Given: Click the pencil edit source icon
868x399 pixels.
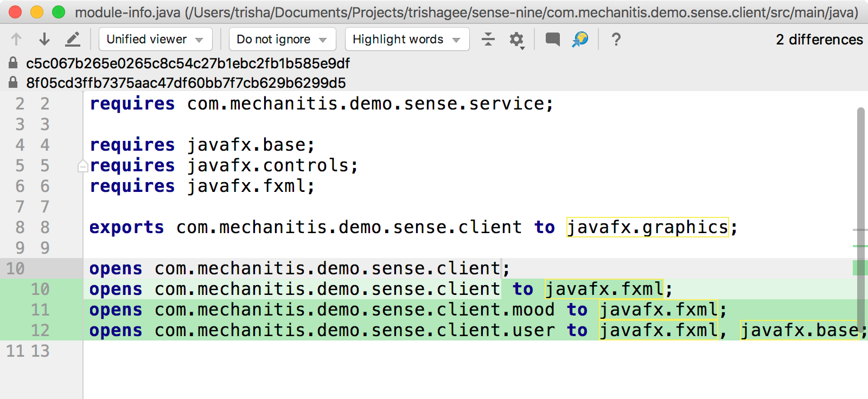Looking at the screenshot, I should click(x=73, y=39).
